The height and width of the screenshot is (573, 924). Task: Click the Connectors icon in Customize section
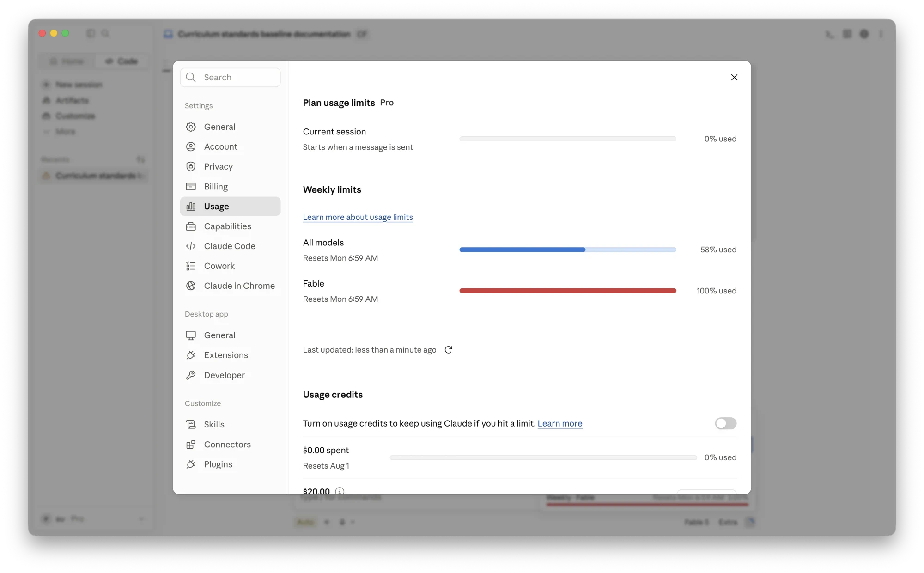(191, 444)
